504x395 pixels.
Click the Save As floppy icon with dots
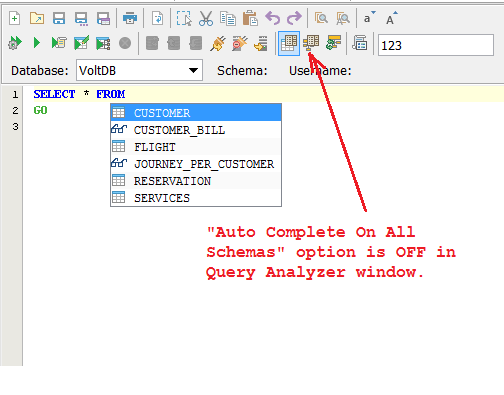pos(81,19)
